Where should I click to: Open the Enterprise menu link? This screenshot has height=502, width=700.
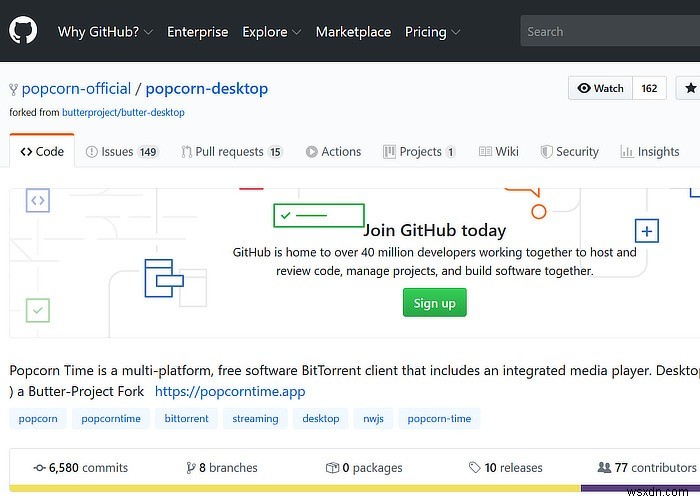[198, 32]
